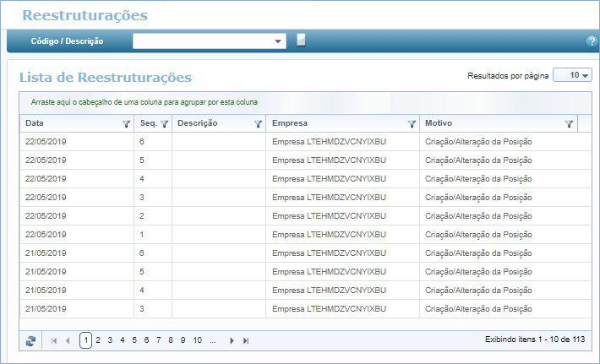Click the ellipsis for more pages
The height and width of the screenshot is (364, 600).
click(213, 340)
